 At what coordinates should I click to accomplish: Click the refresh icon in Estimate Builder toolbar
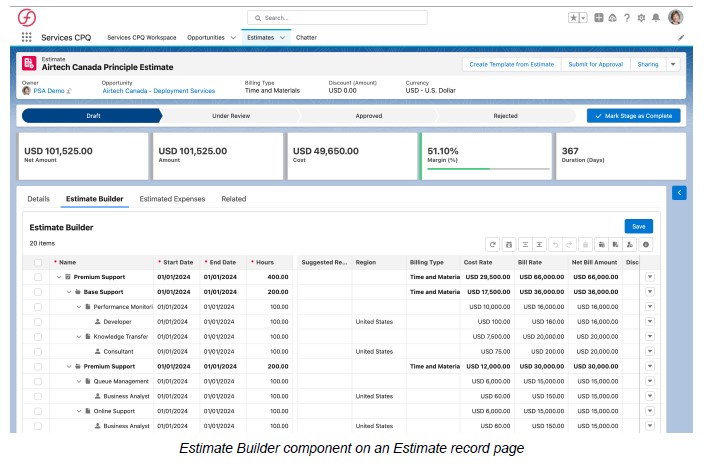(492, 244)
